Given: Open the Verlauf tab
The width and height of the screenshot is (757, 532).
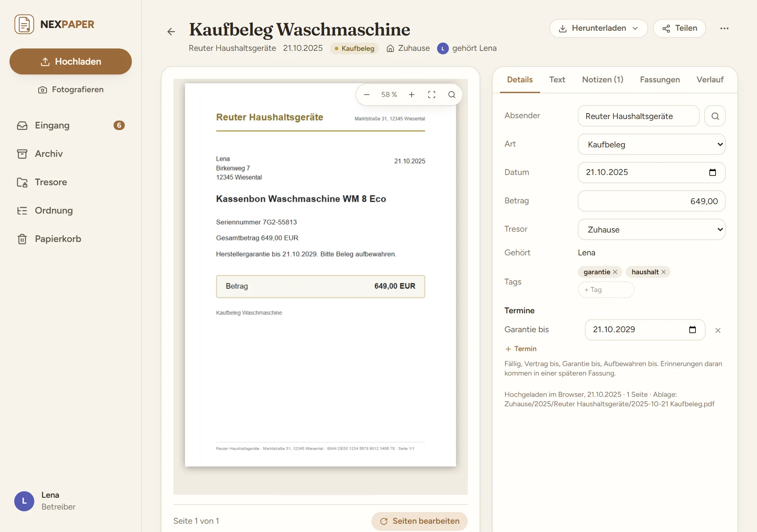Looking at the screenshot, I should [x=710, y=80].
